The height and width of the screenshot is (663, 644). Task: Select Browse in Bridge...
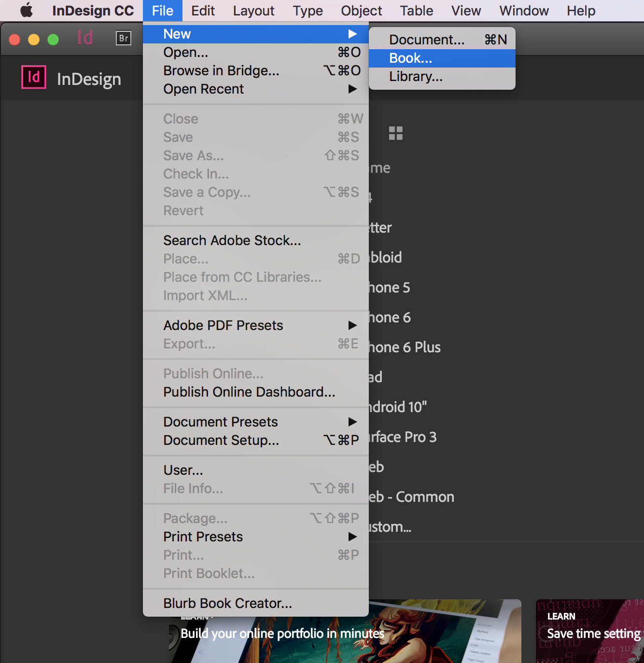(256, 70)
